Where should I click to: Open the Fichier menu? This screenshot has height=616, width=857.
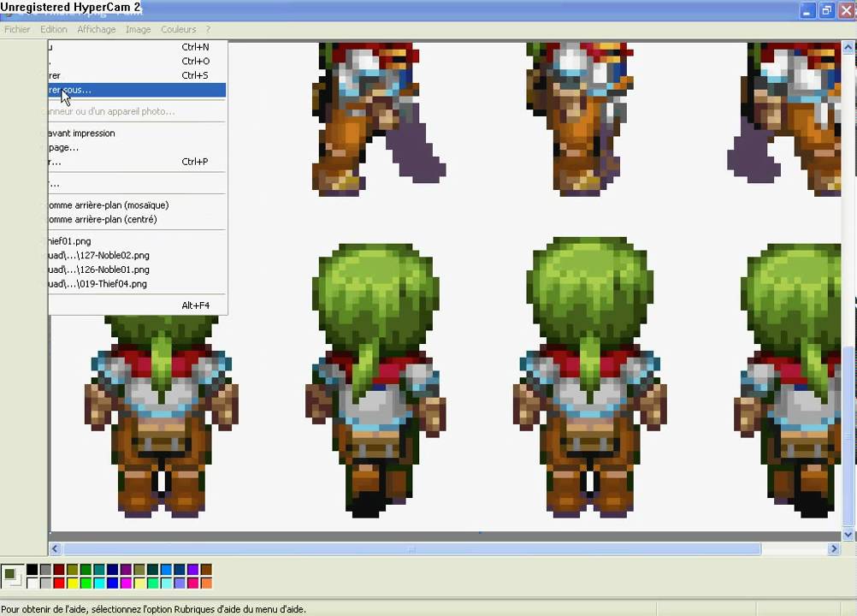(17, 29)
